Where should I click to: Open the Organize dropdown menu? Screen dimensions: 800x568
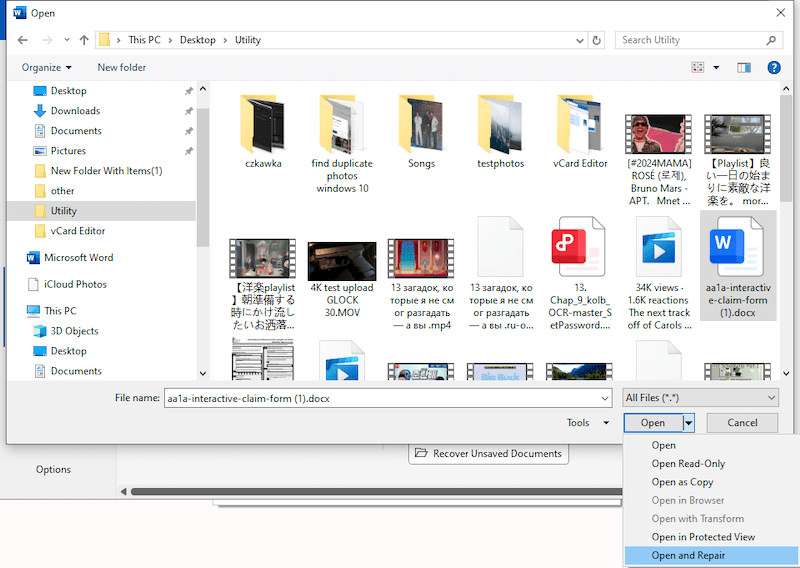tap(47, 68)
